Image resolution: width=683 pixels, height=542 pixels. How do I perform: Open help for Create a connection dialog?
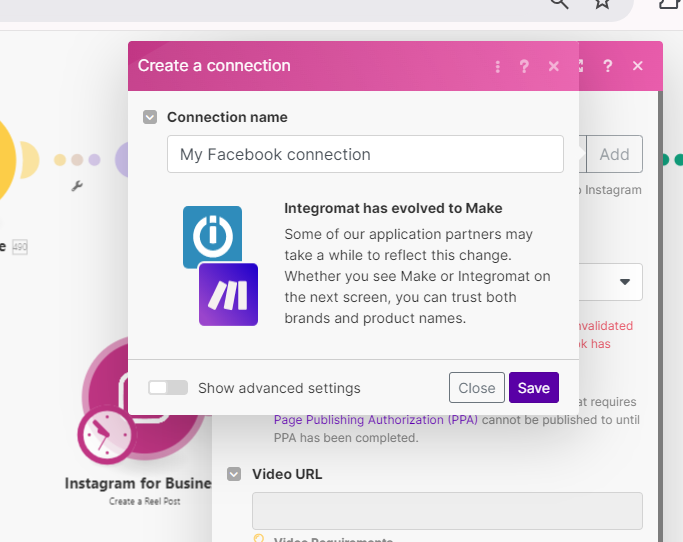(x=524, y=67)
